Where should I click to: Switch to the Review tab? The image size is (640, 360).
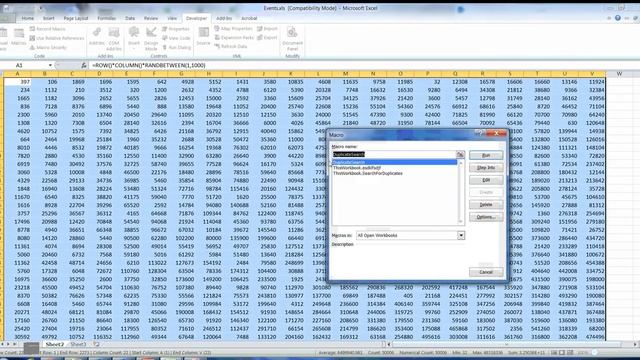151,18
